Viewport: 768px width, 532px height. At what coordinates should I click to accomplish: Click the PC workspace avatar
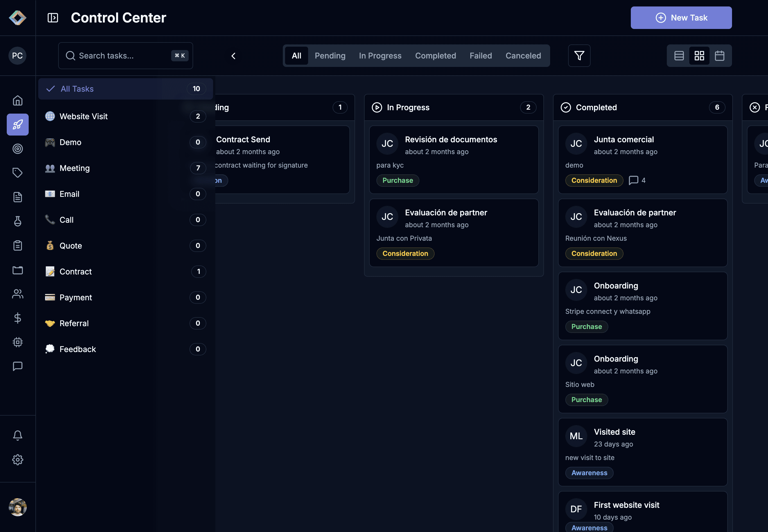click(x=17, y=56)
